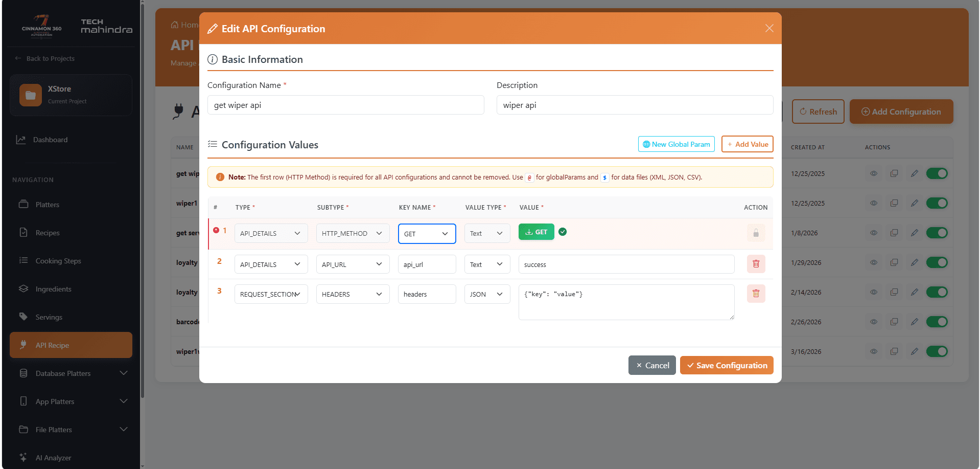
Task: Open Dashboard from the sidebar
Action: click(x=71, y=140)
